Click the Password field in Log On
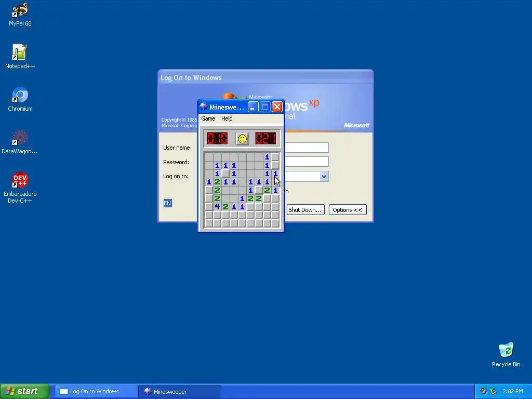 307,162
